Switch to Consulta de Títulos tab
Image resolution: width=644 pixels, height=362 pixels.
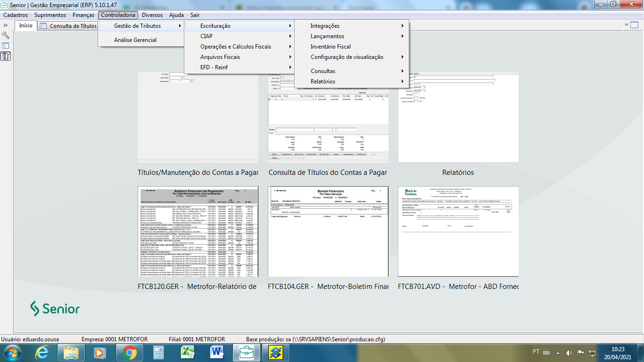(68, 26)
